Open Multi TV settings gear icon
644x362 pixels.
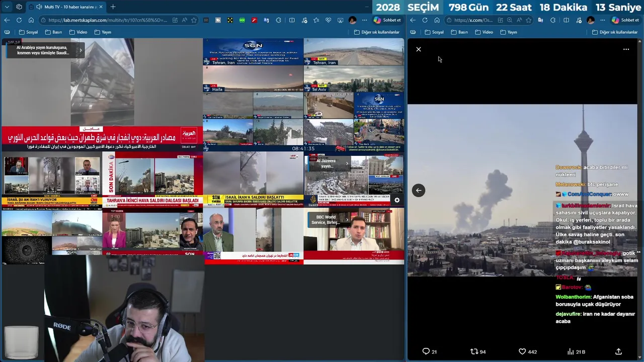pyautogui.click(x=397, y=200)
